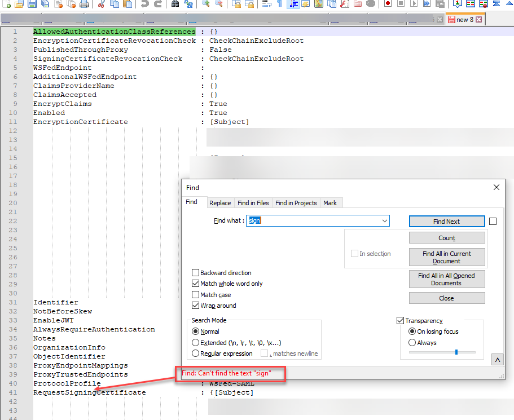This screenshot has width=514, height=420.
Task: Play back the recorded macro icon
Action: 414,3
